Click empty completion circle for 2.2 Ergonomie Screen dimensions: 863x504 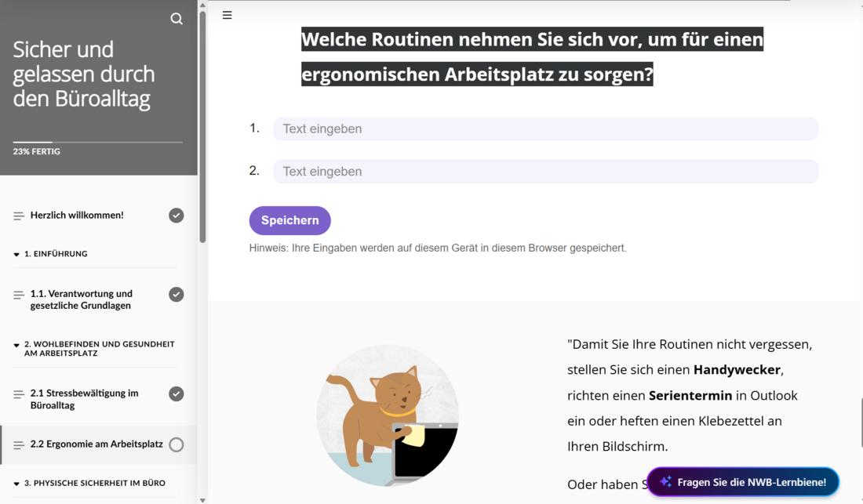(x=176, y=444)
